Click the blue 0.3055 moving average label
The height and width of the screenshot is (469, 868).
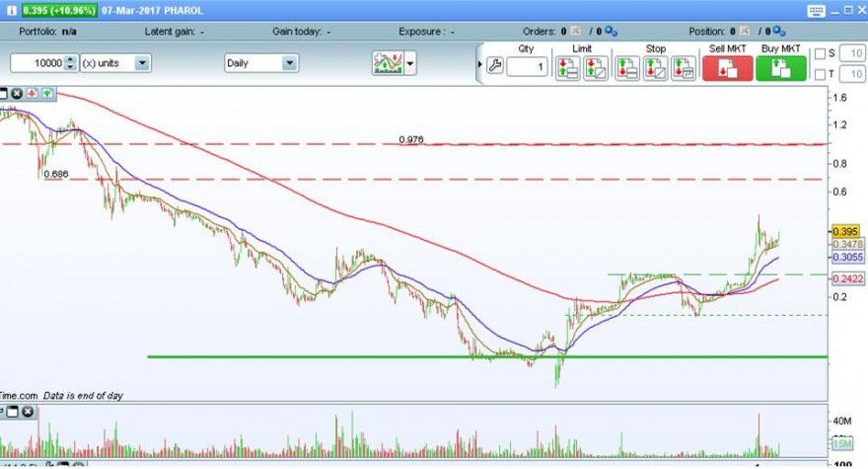click(847, 257)
